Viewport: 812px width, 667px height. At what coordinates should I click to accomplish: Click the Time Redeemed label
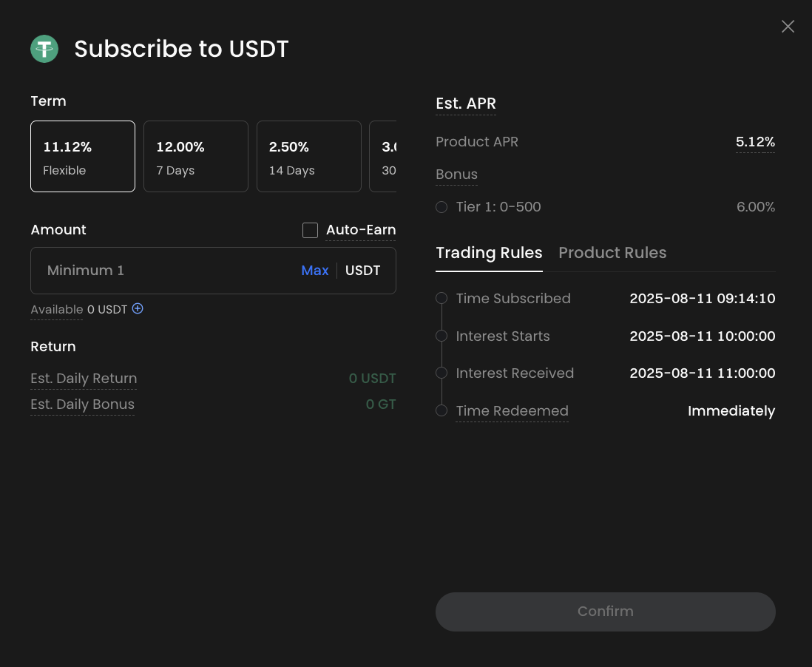pos(512,411)
